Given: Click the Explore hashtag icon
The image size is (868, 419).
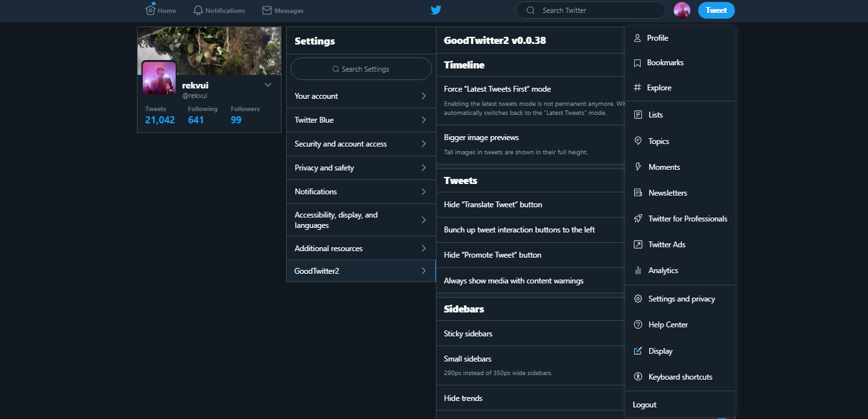Looking at the screenshot, I should 637,88.
